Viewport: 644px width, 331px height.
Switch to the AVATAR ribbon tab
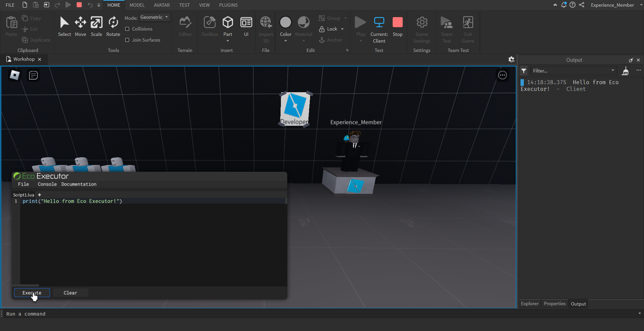click(x=162, y=5)
